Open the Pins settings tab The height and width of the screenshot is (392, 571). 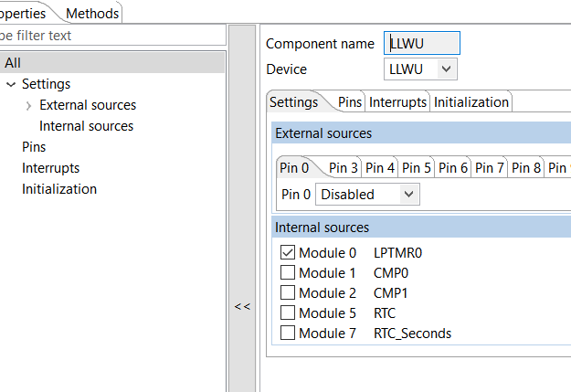point(350,102)
